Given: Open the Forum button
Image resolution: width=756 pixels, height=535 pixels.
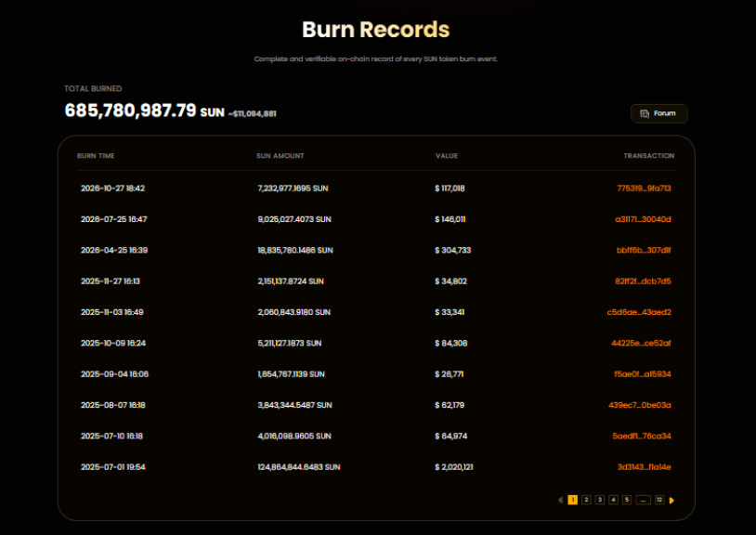Looking at the screenshot, I should 658,113.
